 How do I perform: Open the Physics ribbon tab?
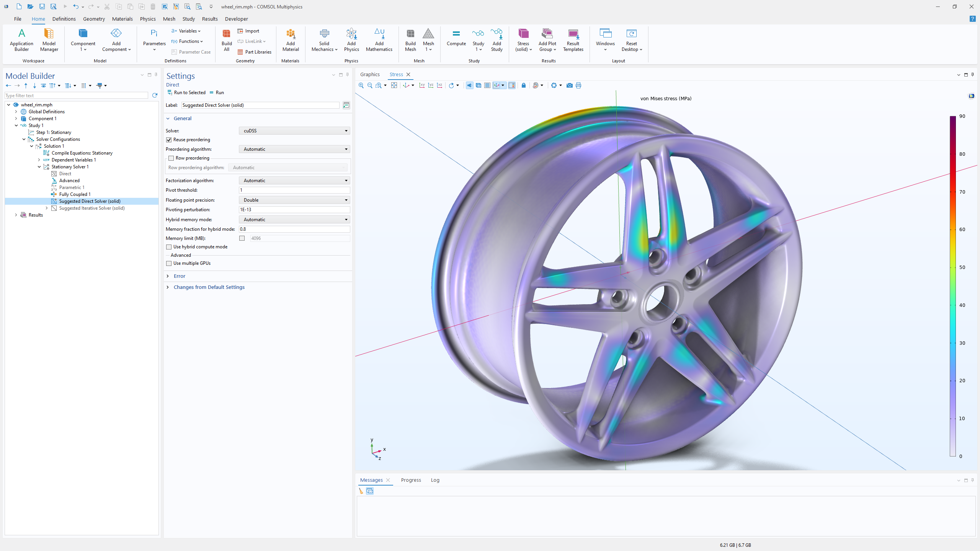[x=147, y=19]
